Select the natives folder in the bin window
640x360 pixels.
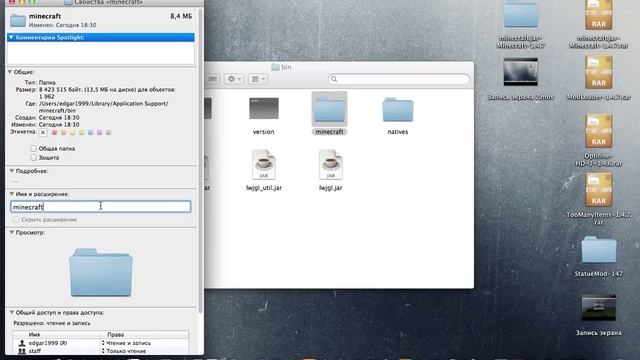coord(398,109)
